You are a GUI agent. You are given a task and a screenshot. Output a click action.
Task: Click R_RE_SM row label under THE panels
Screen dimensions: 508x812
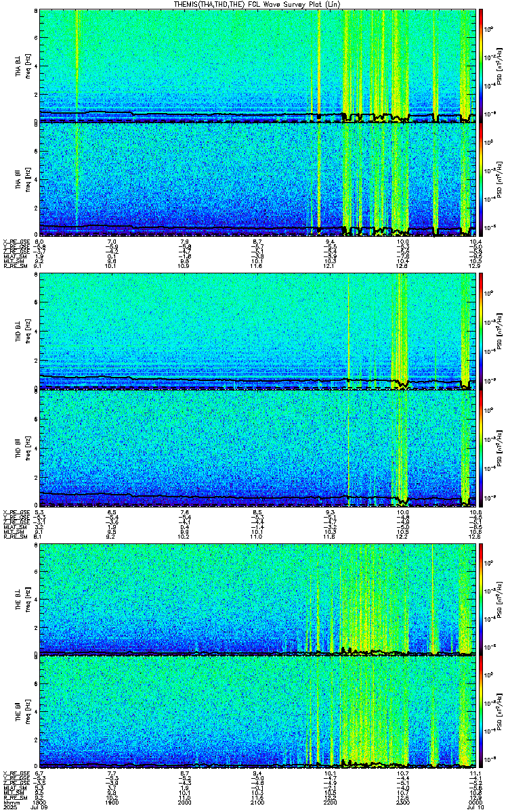(x=15, y=797)
